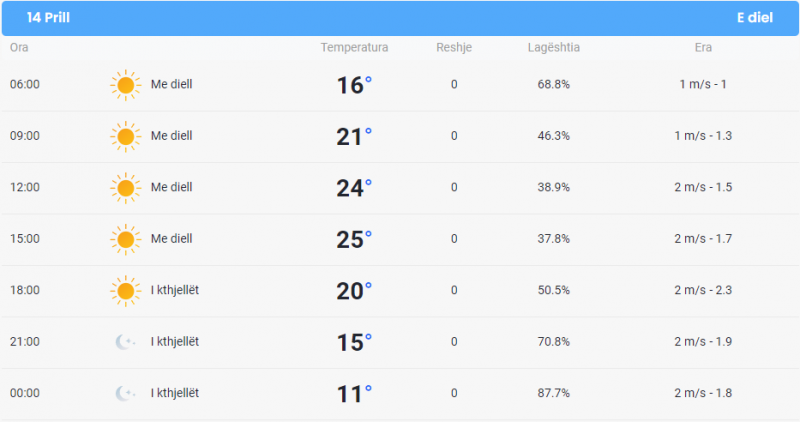Image resolution: width=800 pixels, height=422 pixels.
Task: Click the 11° temperature at midnight
Action: click(354, 394)
